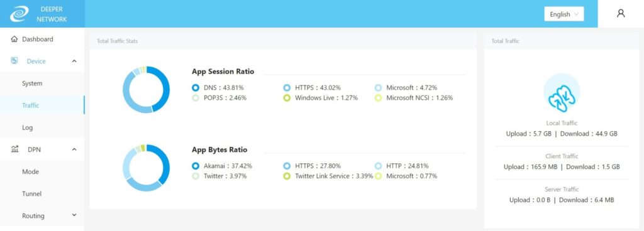The image size is (644, 231).
Task: Click the Deeper Network swirl logo
Action: (x=19, y=14)
